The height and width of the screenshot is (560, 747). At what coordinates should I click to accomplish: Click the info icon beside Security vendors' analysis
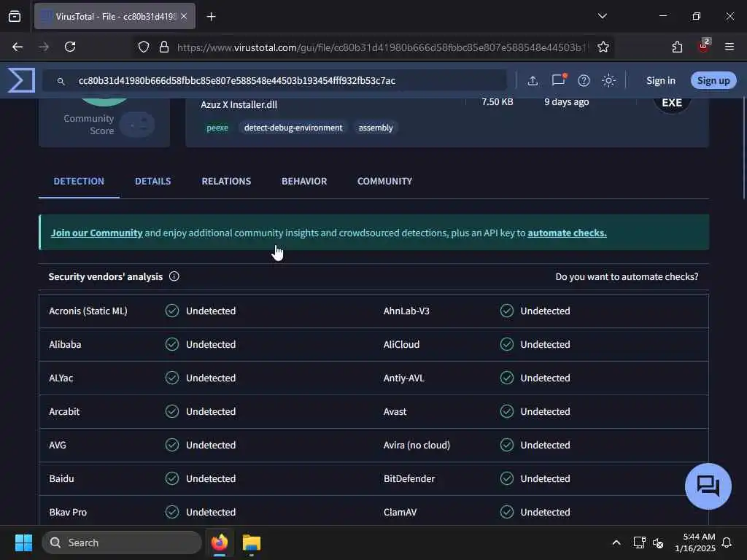tap(174, 276)
